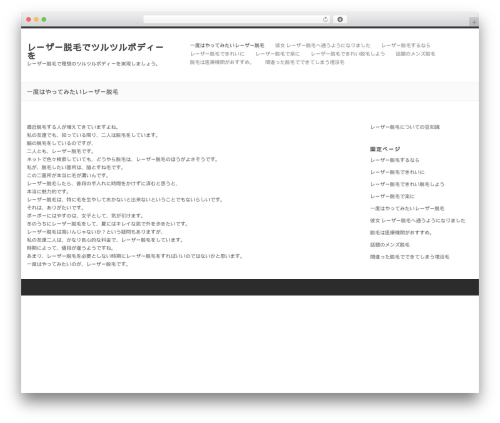Viewport: 500px width, 423px height.
Task: Click the article line 最近脱毛する人が増えてきていますよね。
Action: (73, 127)
